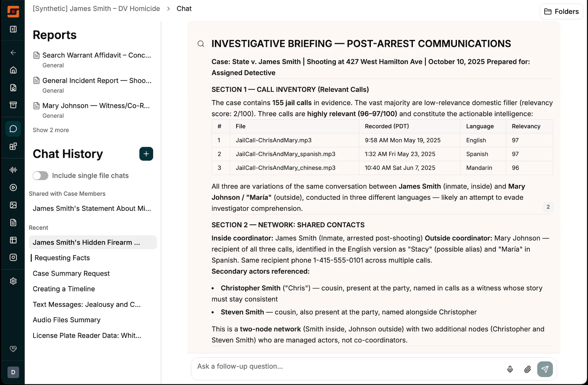Open Mary Johnson — Witness/Co-R... report
This screenshot has width=588, height=385.
coord(96,106)
